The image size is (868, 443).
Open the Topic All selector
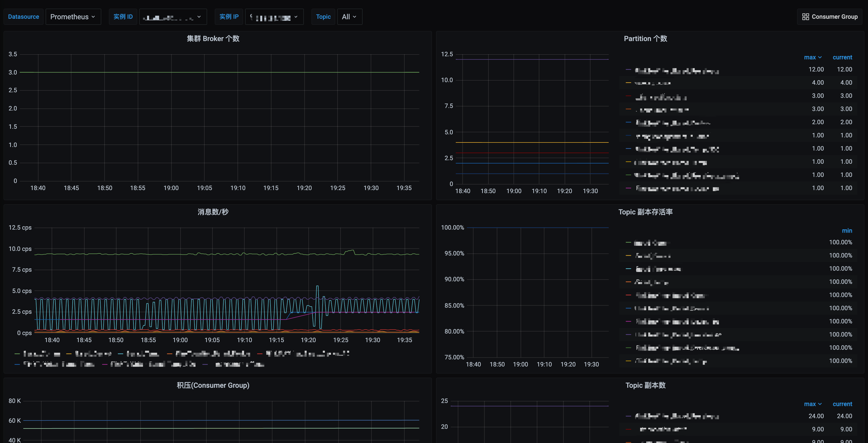pos(349,16)
